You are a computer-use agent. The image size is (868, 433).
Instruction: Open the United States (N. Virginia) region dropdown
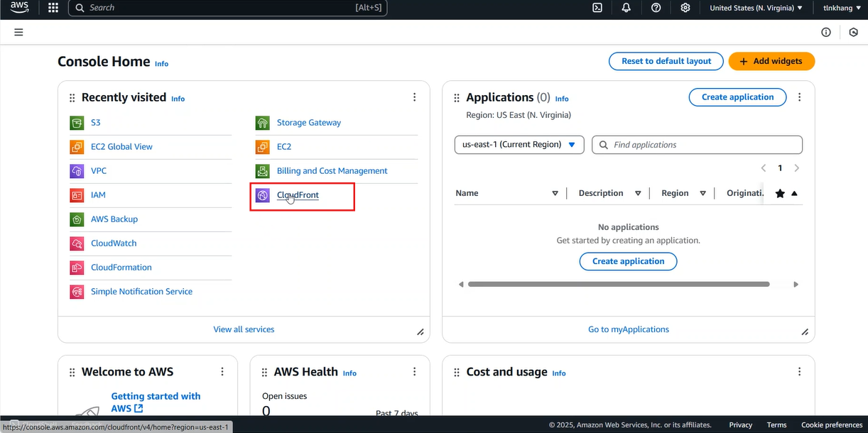coord(756,8)
